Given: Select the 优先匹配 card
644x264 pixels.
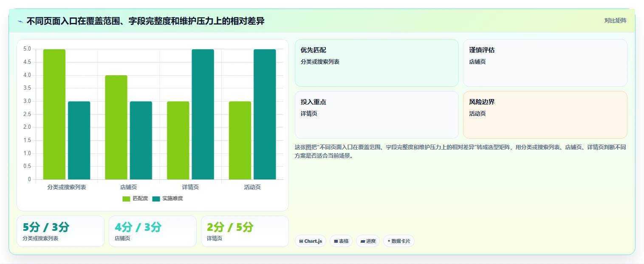Looking at the screenshot, I should [376, 63].
